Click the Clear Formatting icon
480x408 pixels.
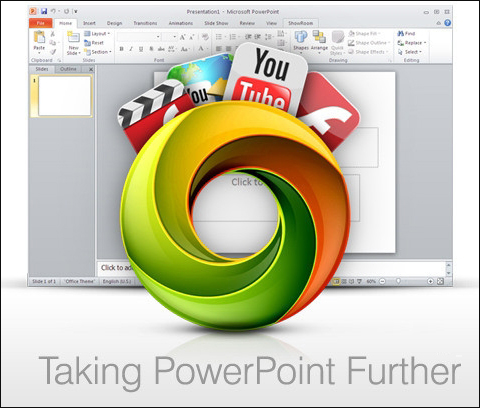click(206, 37)
